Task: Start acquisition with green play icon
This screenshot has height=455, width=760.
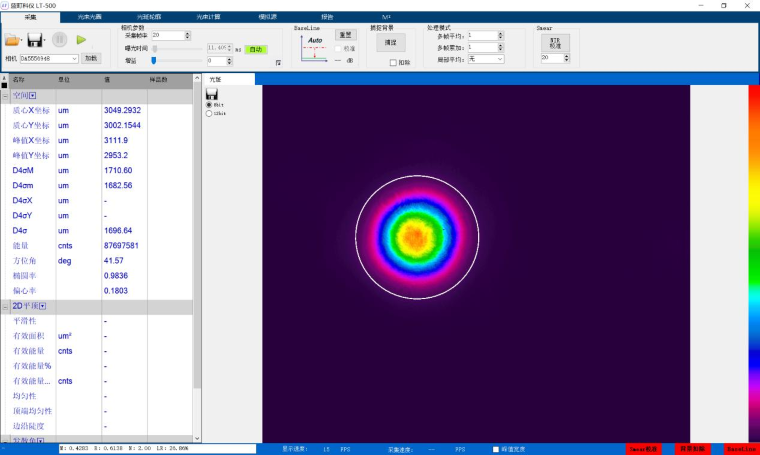Action: click(x=81, y=40)
